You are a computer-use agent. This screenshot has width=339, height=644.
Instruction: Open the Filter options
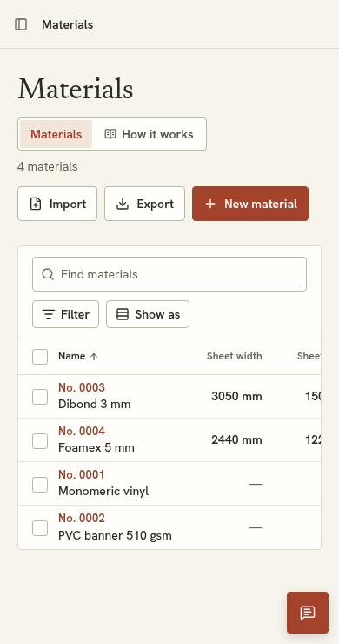pyautogui.click(x=66, y=314)
